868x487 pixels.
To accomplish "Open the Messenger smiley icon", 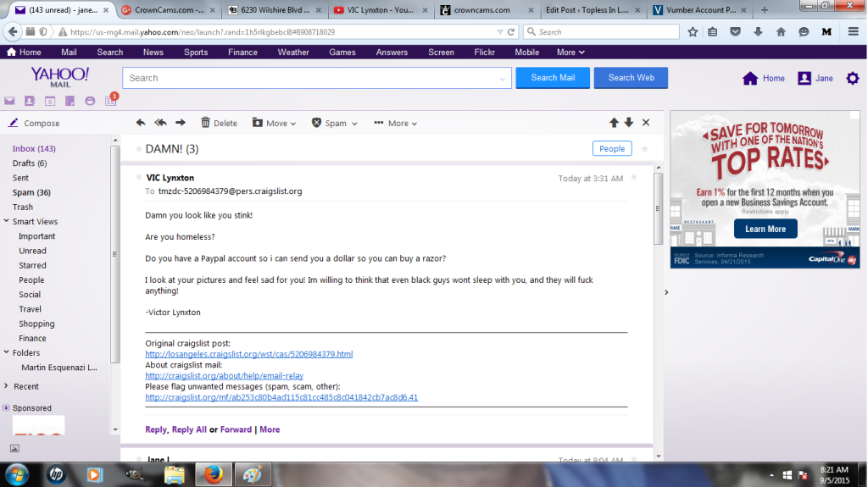I will click(90, 101).
